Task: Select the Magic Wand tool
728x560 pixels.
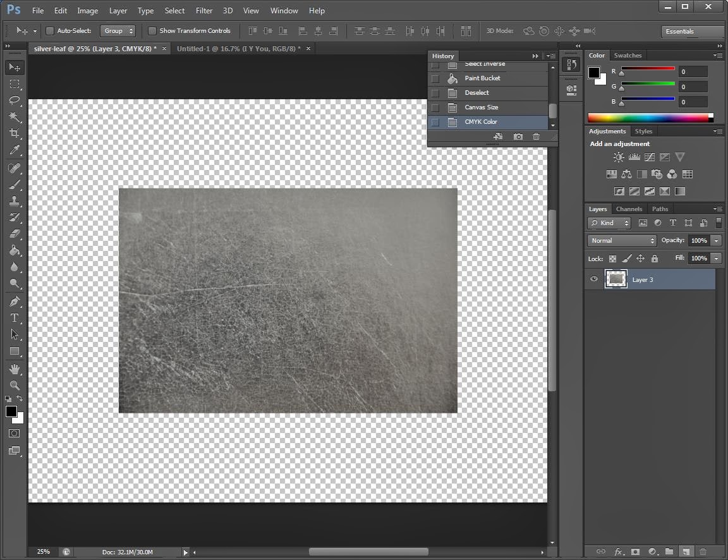Action: [15, 117]
